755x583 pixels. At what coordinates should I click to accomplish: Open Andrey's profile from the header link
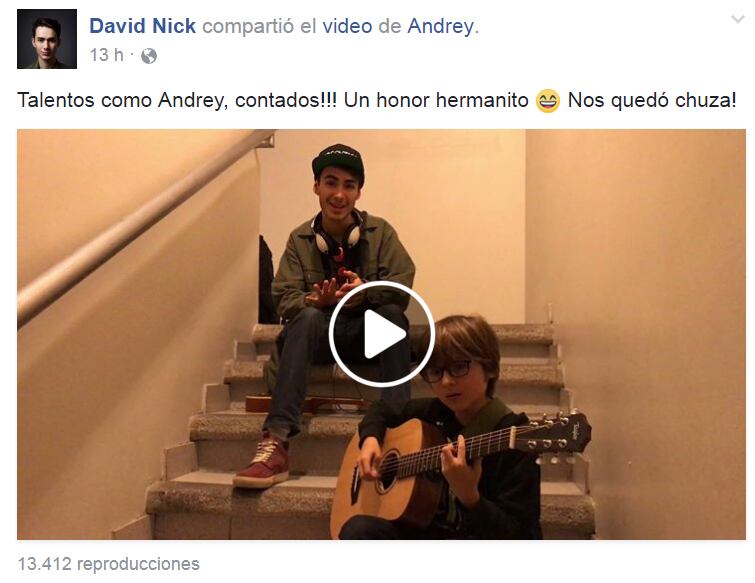pos(441,26)
